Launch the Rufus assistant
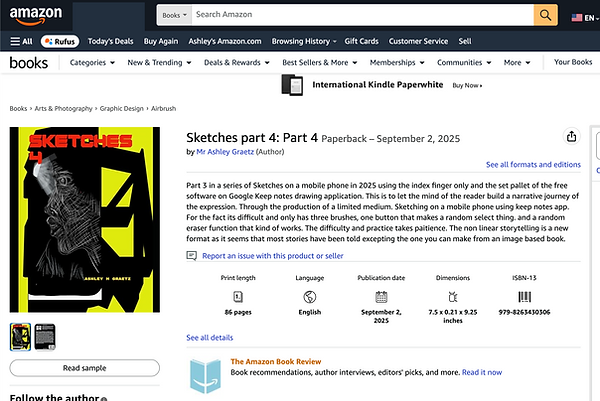 (62, 41)
